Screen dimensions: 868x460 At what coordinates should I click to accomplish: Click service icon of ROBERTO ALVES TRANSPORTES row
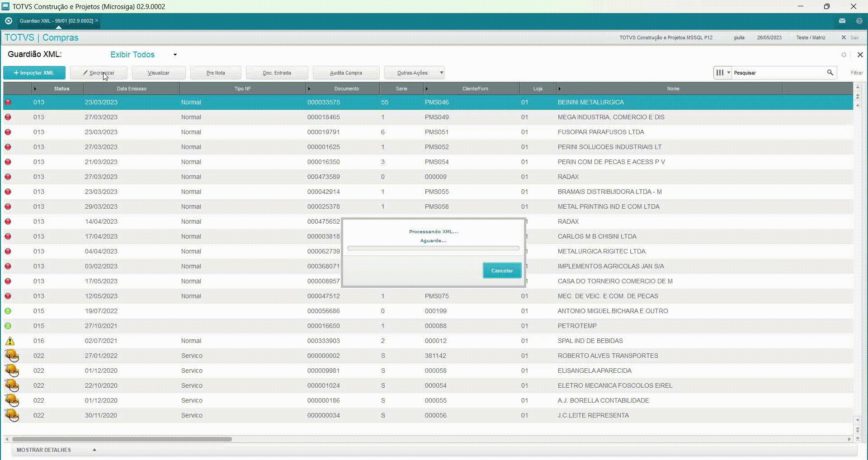point(12,356)
